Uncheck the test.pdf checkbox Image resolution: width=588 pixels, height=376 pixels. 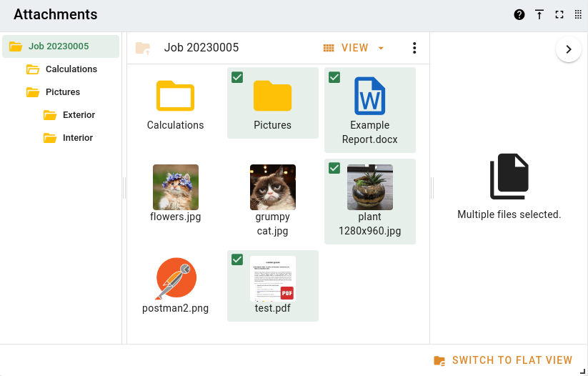coord(237,259)
